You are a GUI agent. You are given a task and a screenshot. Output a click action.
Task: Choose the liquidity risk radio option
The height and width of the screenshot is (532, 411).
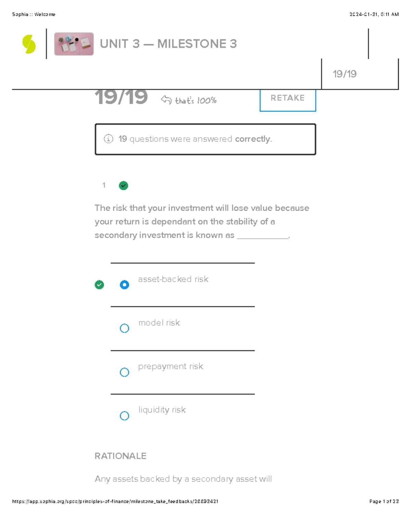[x=124, y=416]
